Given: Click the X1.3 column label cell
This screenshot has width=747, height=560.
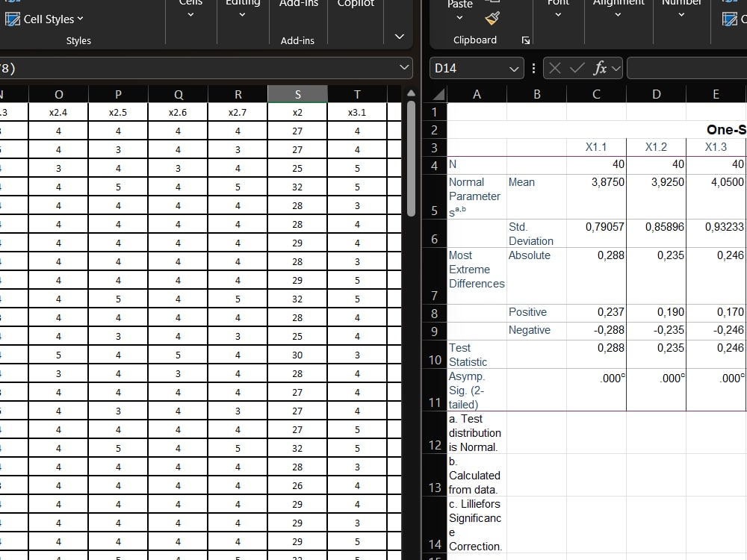Looking at the screenshot, I should point(716,147).
